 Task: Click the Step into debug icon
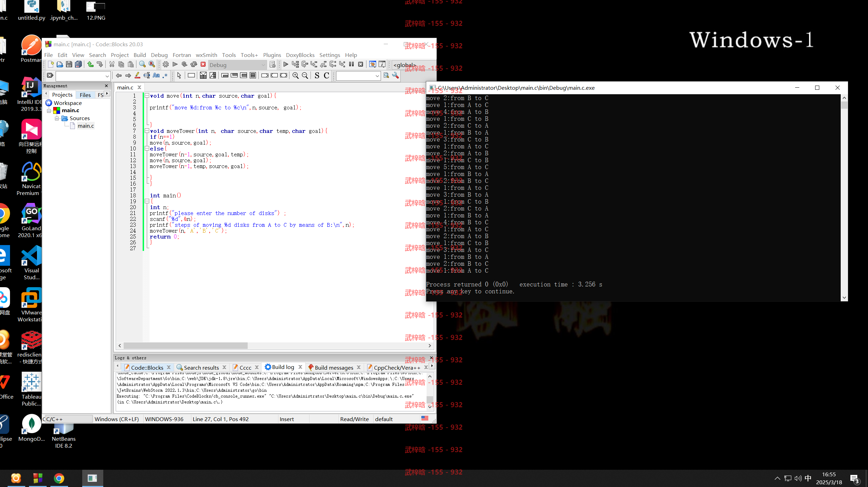[x=314, y=64]
